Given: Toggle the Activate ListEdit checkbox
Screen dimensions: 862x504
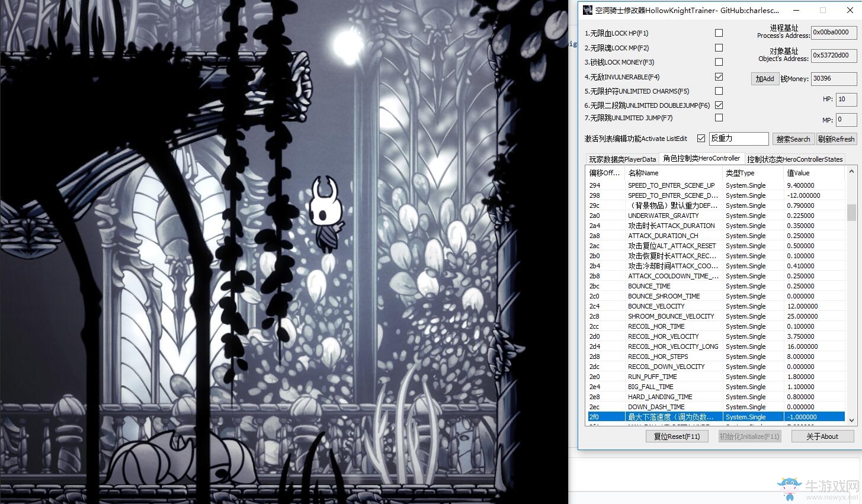Looking at the screenshot, I should pos(701,138).
